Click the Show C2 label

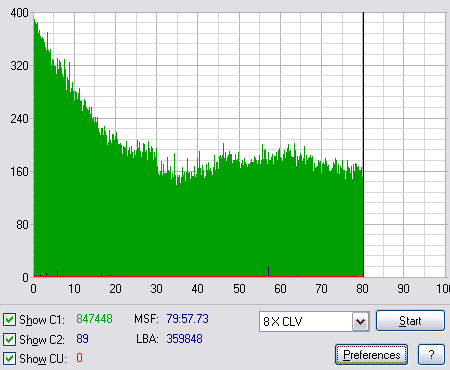point(42,340)
